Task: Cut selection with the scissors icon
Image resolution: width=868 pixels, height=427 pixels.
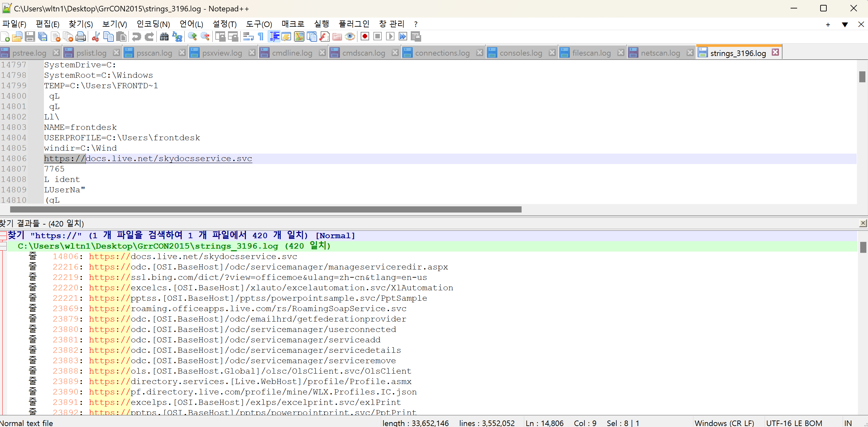Action: click(96, 36)
